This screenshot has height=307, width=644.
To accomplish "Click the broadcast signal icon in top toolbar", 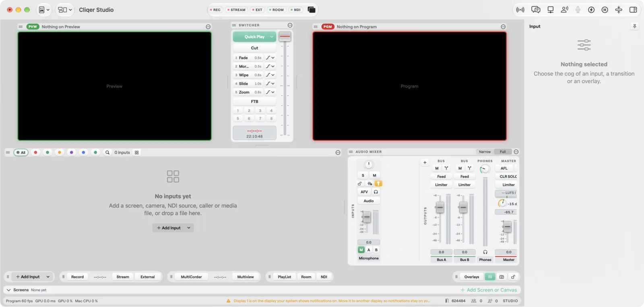I will (520, 10).
